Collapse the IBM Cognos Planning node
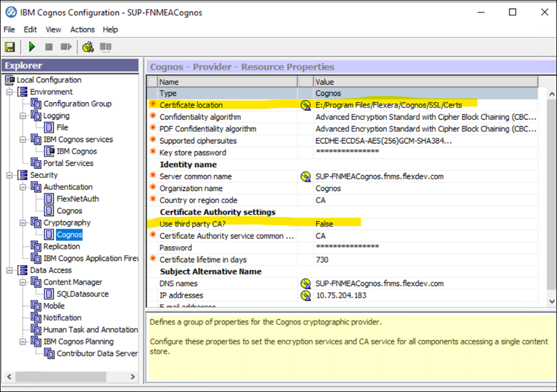The width and height of the screenshot is (557, 392). 23,342
